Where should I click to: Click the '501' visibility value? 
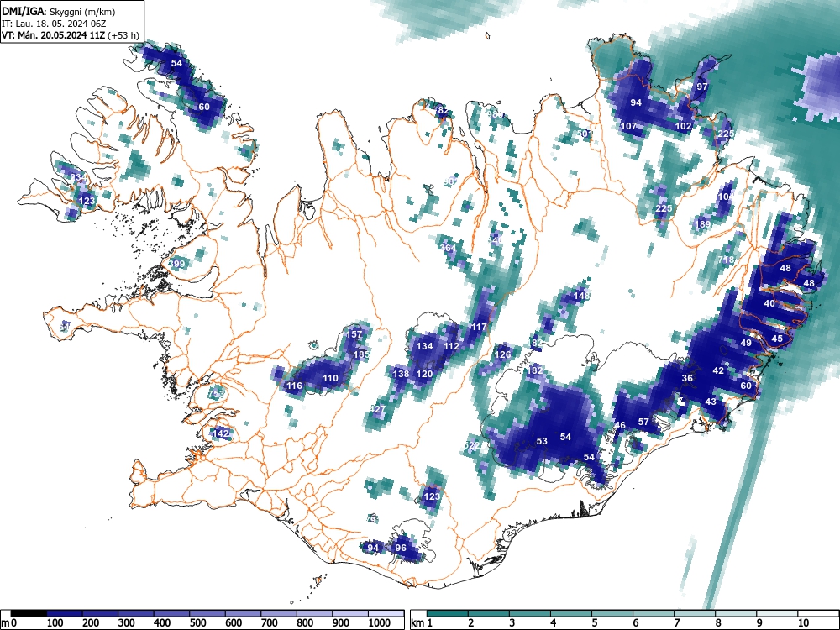click(585, 134)
